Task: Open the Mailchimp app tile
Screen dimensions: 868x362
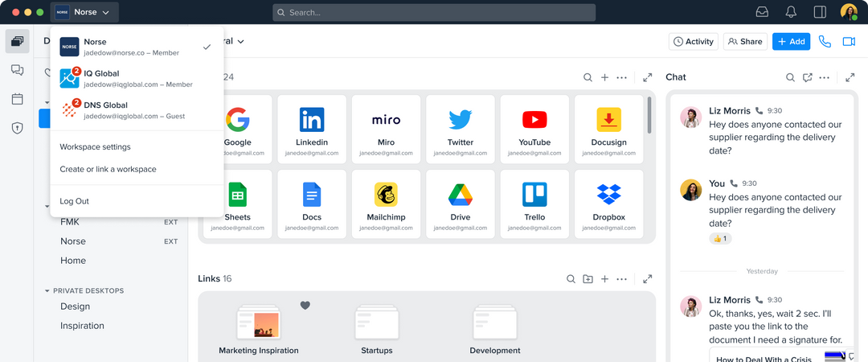Action: [386, 204]
